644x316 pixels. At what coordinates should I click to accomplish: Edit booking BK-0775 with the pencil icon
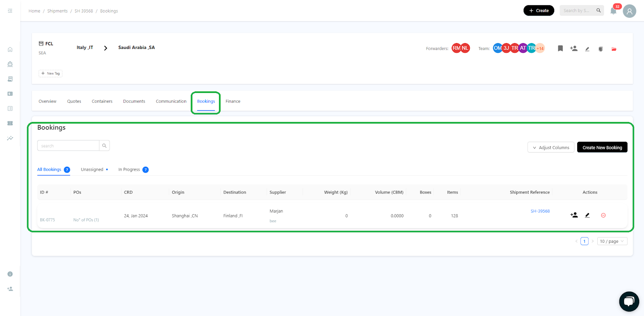(x=587, y=215)
